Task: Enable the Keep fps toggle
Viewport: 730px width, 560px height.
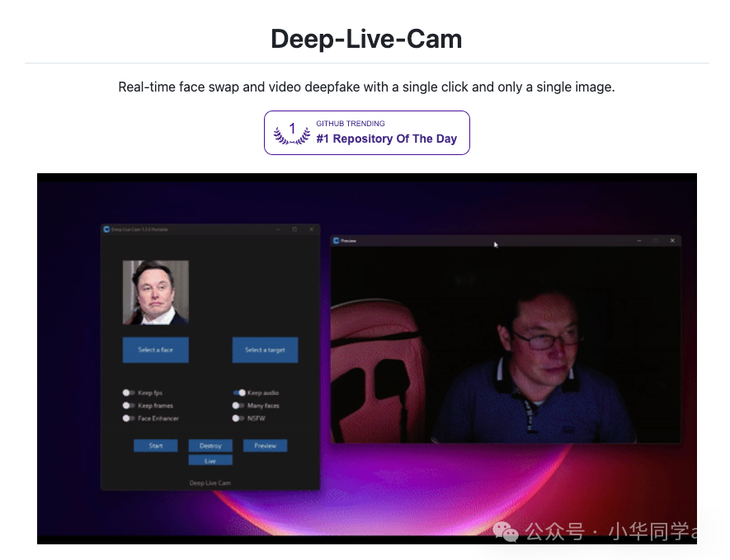Action: [x=129, y=393]
